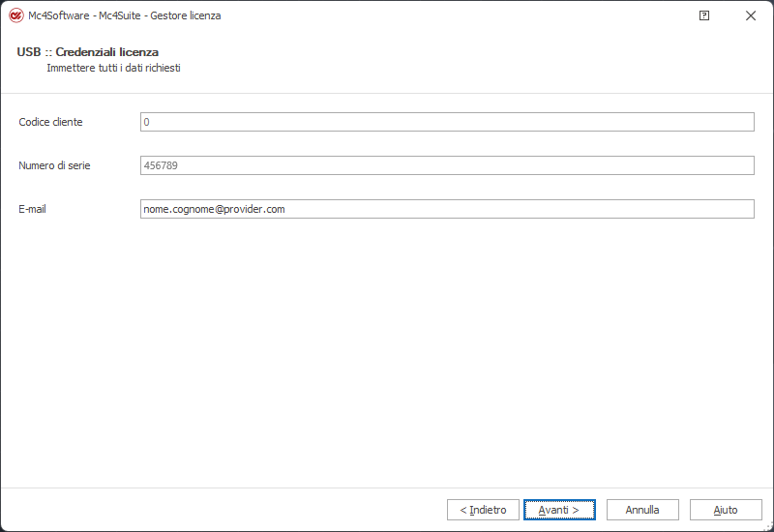This screenshot has height=532, width=774.
Task: Click the USB :: Credenziali licenza heading
Action: point(87,52)
